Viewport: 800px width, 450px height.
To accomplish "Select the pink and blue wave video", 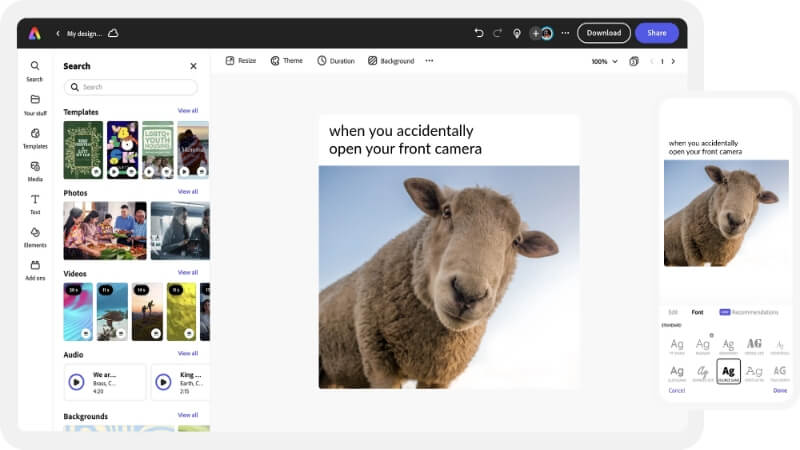I will coord(78,312).
